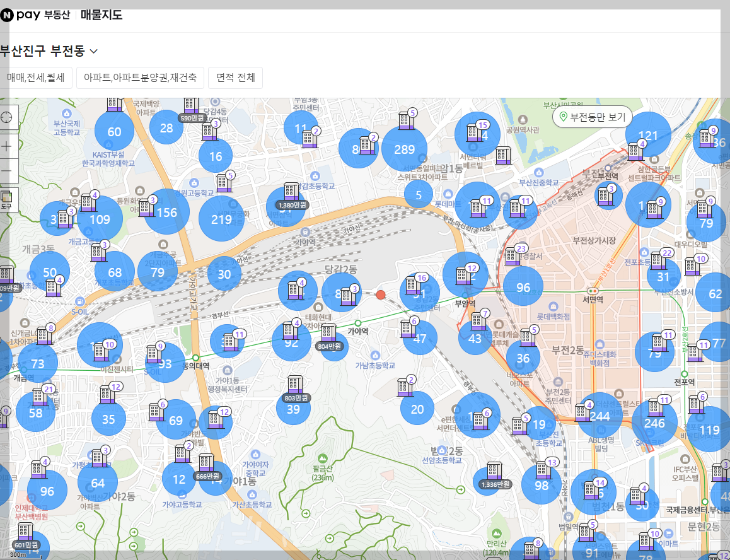Click the 68 listings cluster
This screenshot has width=730, height=560.
click(115, 272)
